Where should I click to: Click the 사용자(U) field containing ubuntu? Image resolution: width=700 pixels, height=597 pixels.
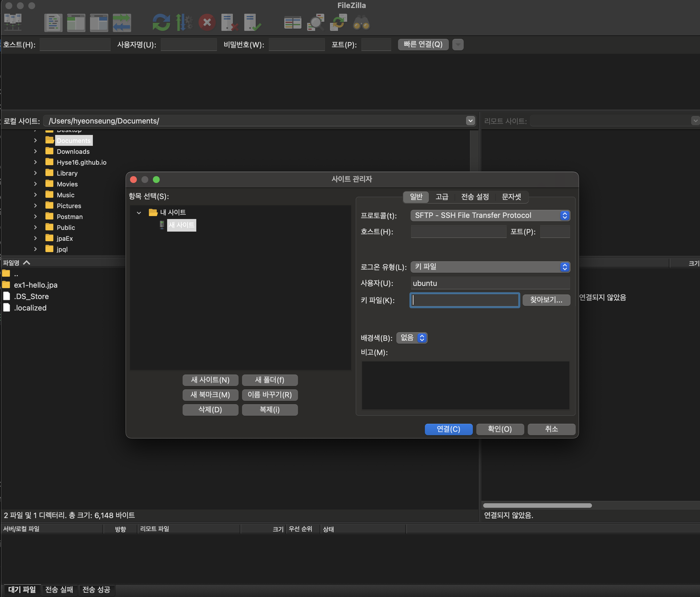point(490,283)
